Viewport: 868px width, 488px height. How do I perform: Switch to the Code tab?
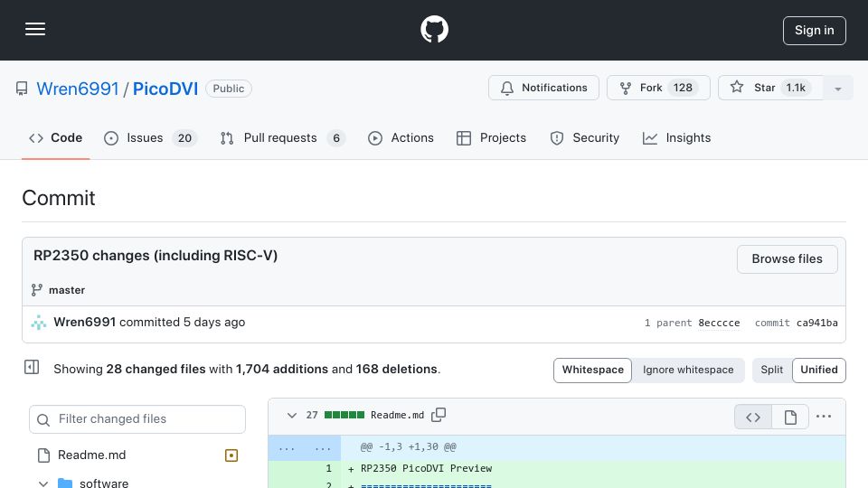pos(55,137)
